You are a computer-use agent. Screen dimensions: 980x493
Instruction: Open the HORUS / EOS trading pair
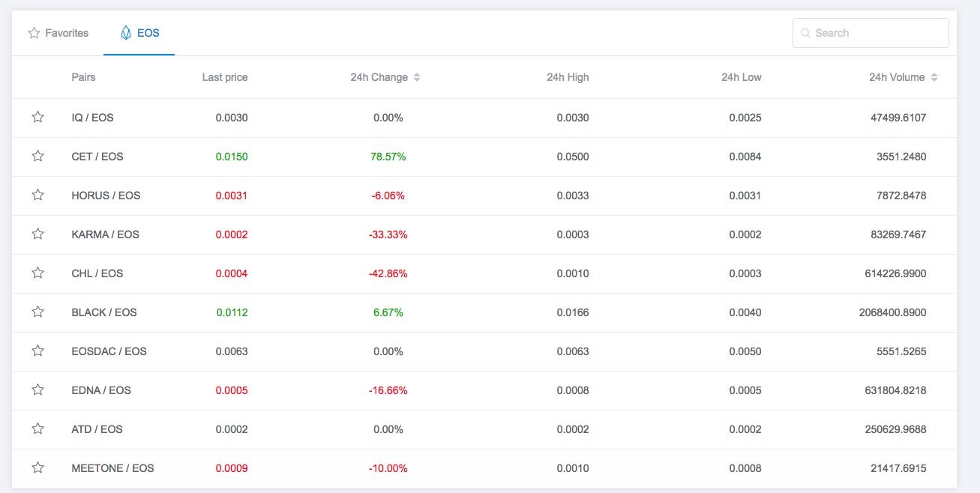coord(106,196)
